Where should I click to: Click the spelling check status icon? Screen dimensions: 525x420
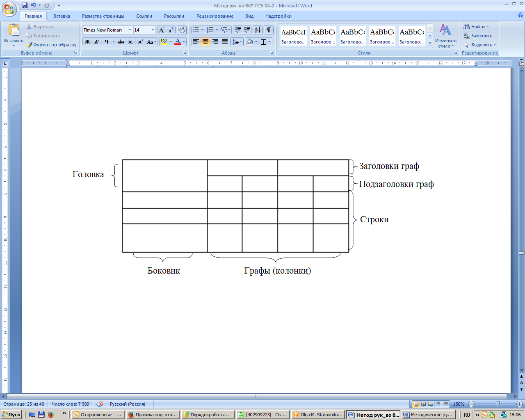(x=100, y=404)
